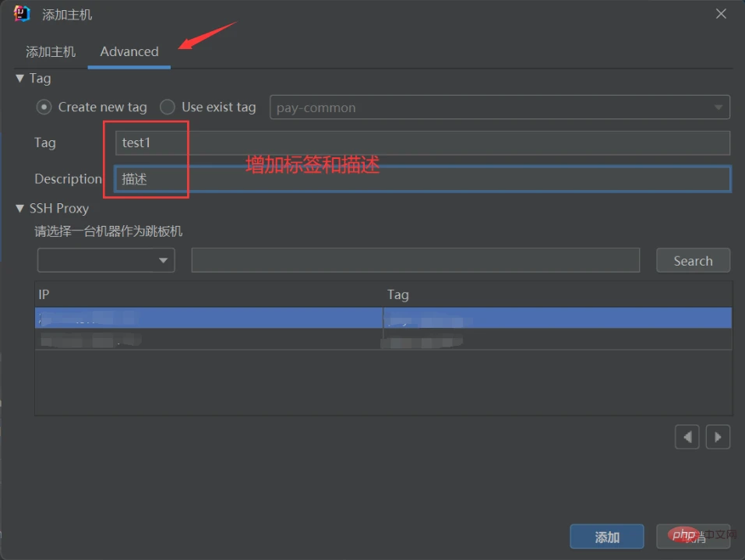Select the Advanced tab

[x=129, y=51]
